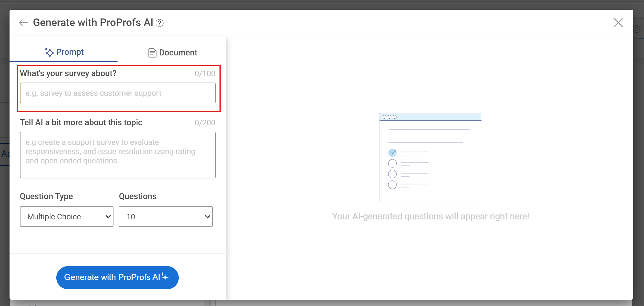
Task: Click the 0/100 character counter
Action: (205, 74)
